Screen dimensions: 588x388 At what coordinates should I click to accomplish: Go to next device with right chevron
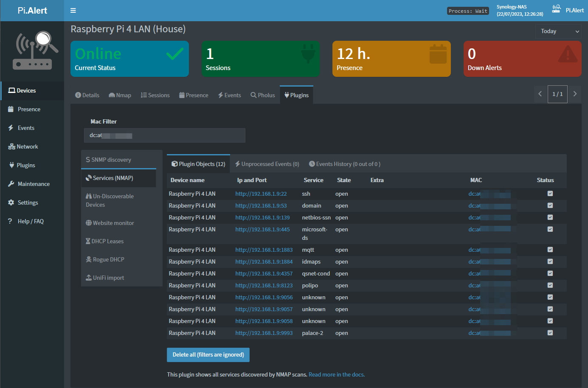575,94
